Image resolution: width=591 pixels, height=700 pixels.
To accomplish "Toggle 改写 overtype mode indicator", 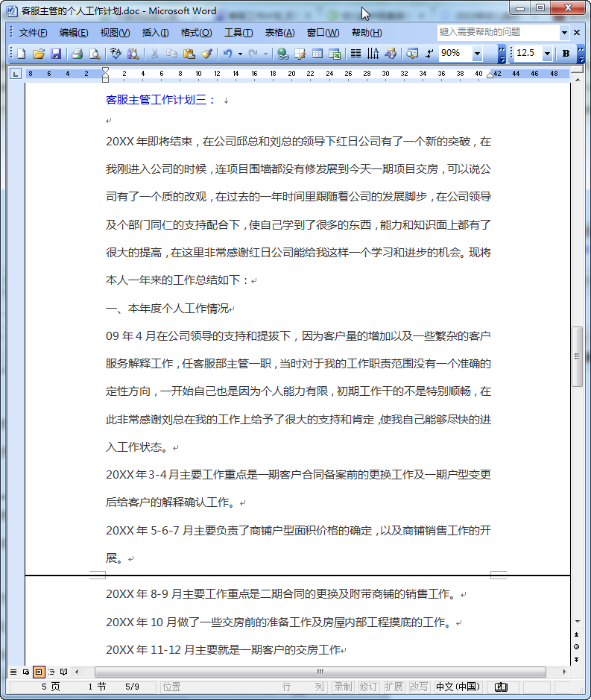I will tap(419, 687).
